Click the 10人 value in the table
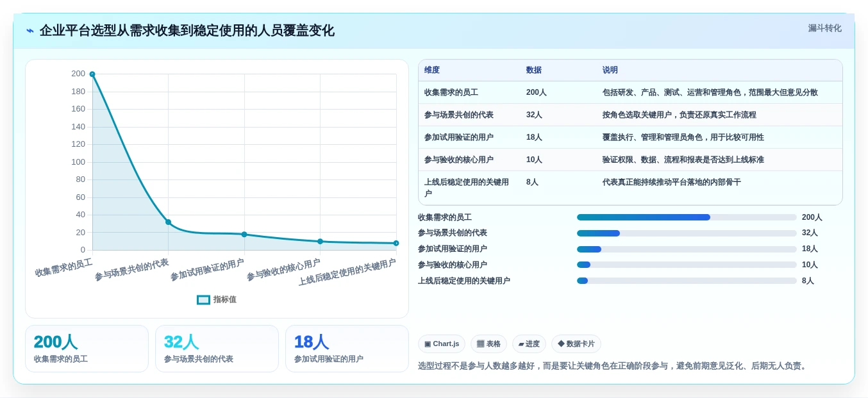The height and width of the screenshot is (398, 868). click(534, 160)
